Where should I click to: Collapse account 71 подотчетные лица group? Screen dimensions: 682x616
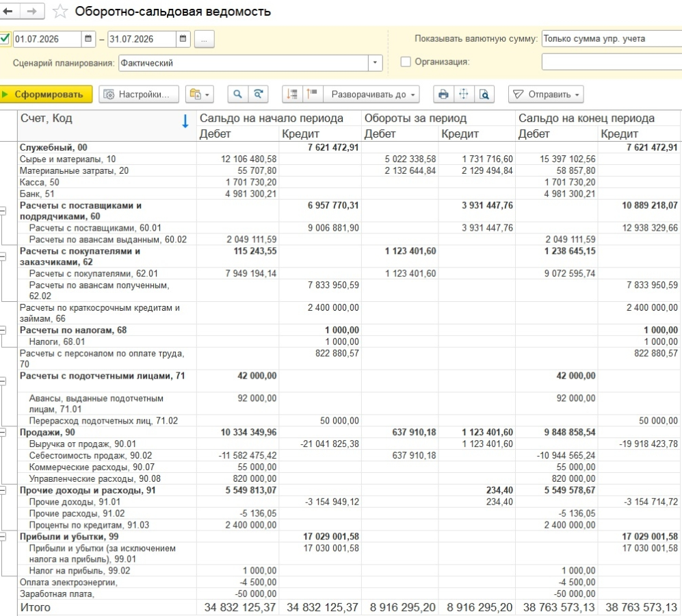click(x=3, y=381)
